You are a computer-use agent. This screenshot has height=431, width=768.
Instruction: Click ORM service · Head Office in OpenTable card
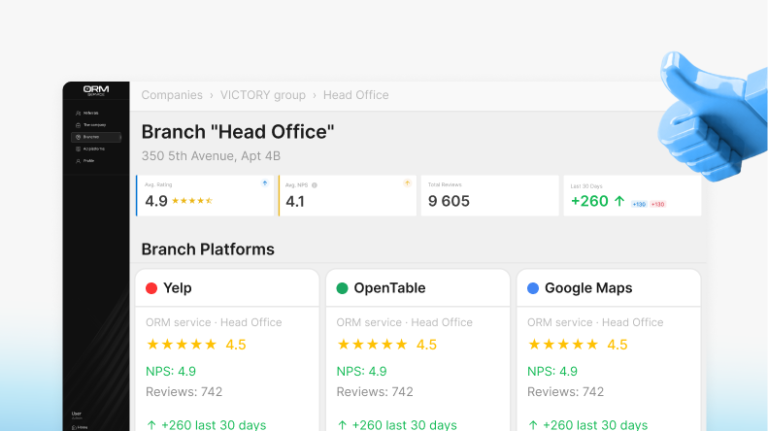[x=405, y=322]
